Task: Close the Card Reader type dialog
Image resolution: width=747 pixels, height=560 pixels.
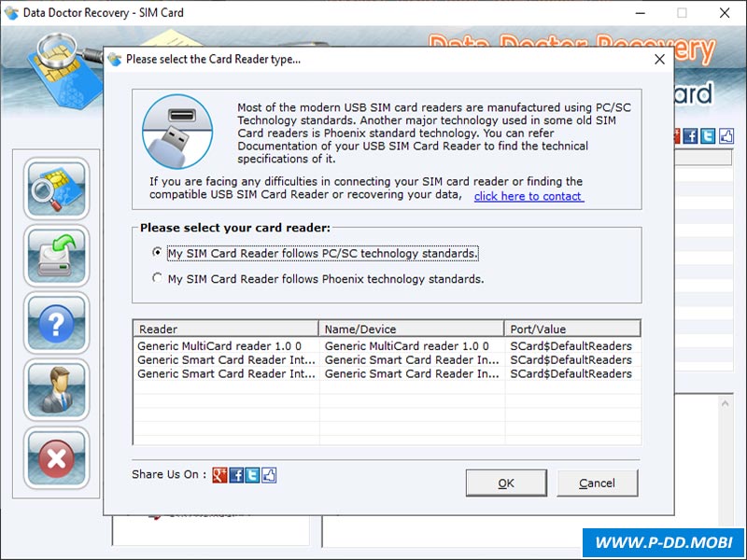Action: pos(659,60)
